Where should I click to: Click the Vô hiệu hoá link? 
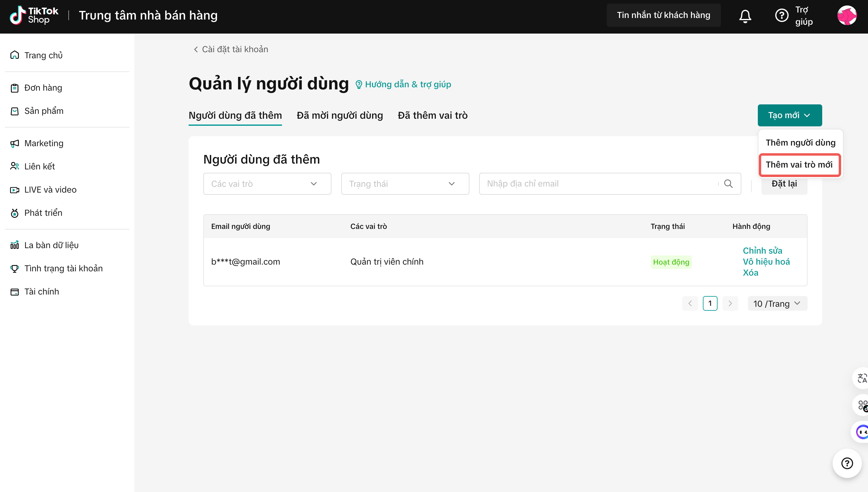point(766,262)
